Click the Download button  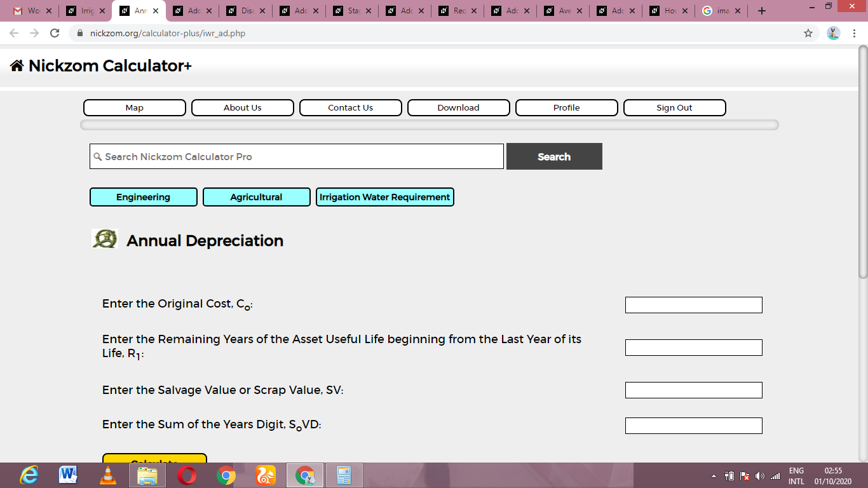pyautogui.click(x=459, y=108)
